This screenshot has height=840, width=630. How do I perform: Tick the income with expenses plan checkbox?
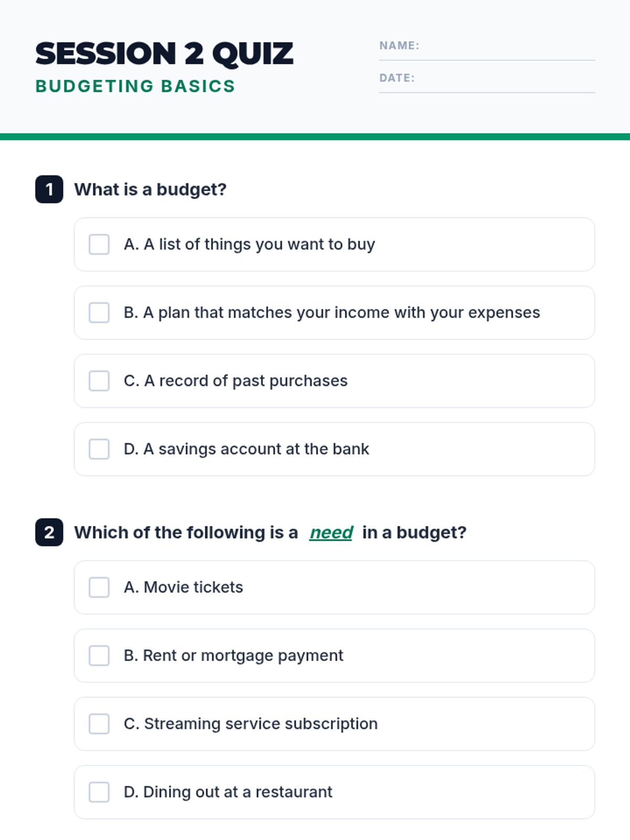[99, 313]
